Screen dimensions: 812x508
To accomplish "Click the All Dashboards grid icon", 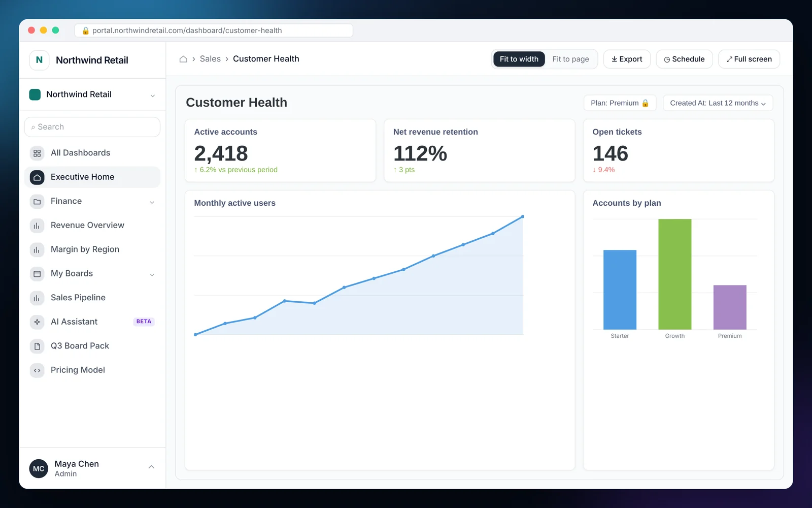I will [x=37, y=153].
